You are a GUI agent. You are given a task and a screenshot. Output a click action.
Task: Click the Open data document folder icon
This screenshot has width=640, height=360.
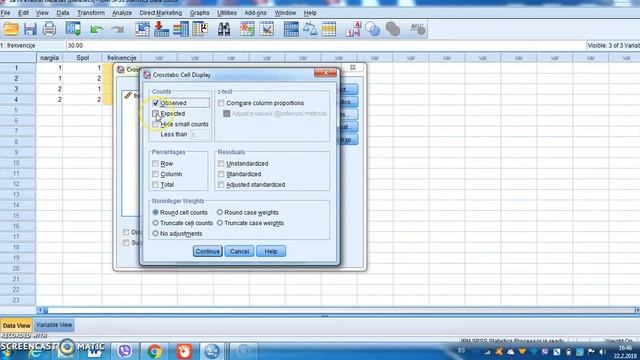[11, 29]
